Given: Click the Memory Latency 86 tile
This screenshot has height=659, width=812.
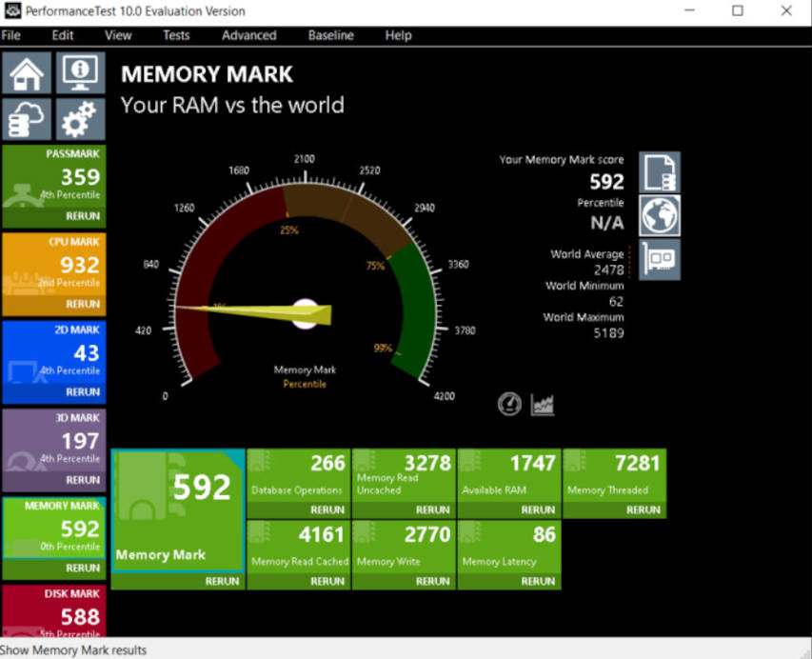Looking at the screenshot, I should click(x=509, y=547).
